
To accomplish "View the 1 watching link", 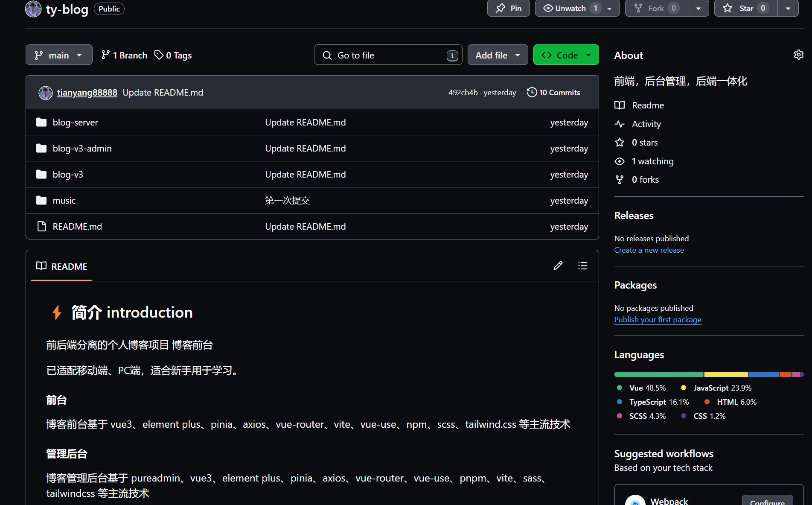I will [x=644, y=161].
